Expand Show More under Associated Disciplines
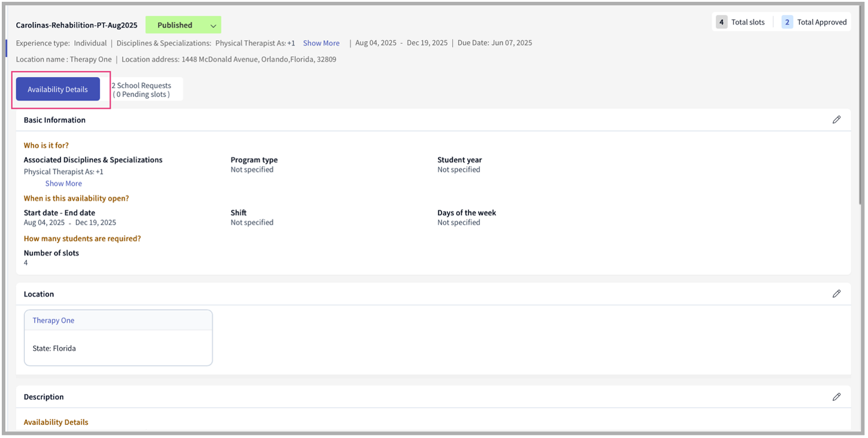Image resolution: width=868 pixels, height=438 pixels. point(63,183)
